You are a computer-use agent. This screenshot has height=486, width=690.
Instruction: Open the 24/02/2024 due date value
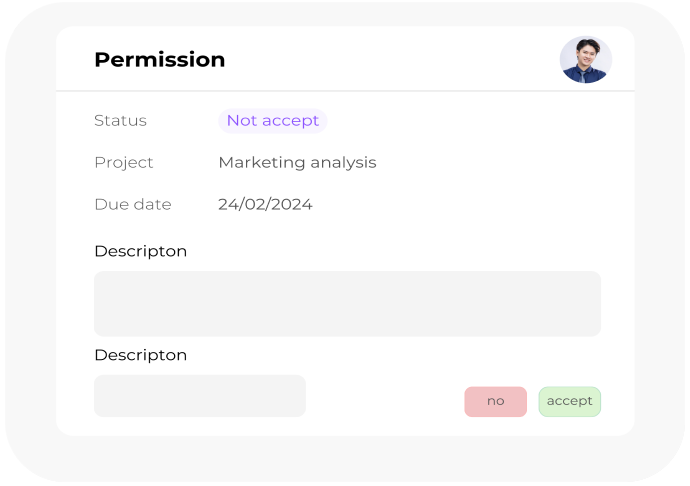coord(265,205)
